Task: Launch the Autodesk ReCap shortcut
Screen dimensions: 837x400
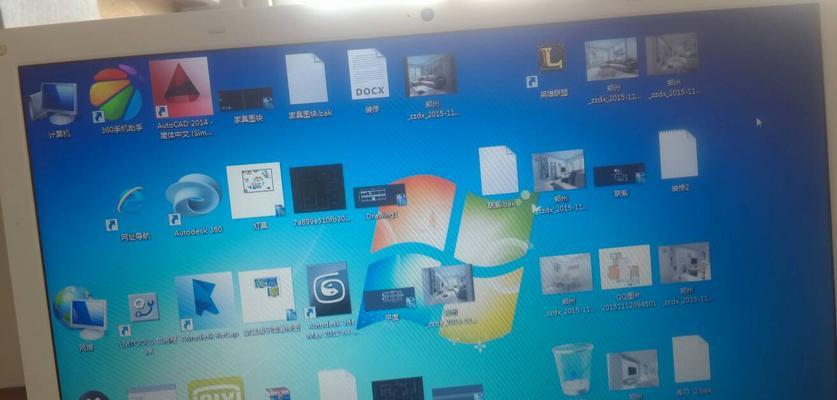Action: pos(205,301)
